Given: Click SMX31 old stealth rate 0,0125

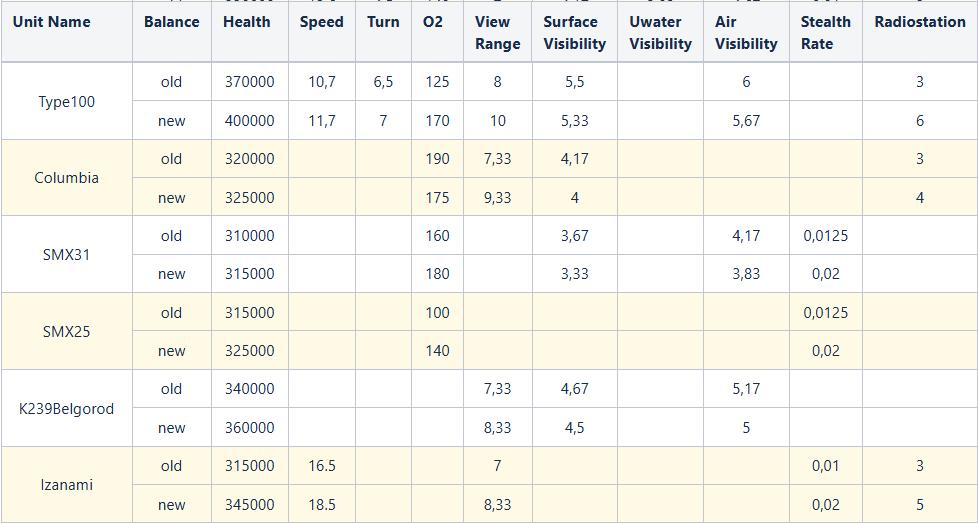Looking at the screenshot, I should 826,236.
